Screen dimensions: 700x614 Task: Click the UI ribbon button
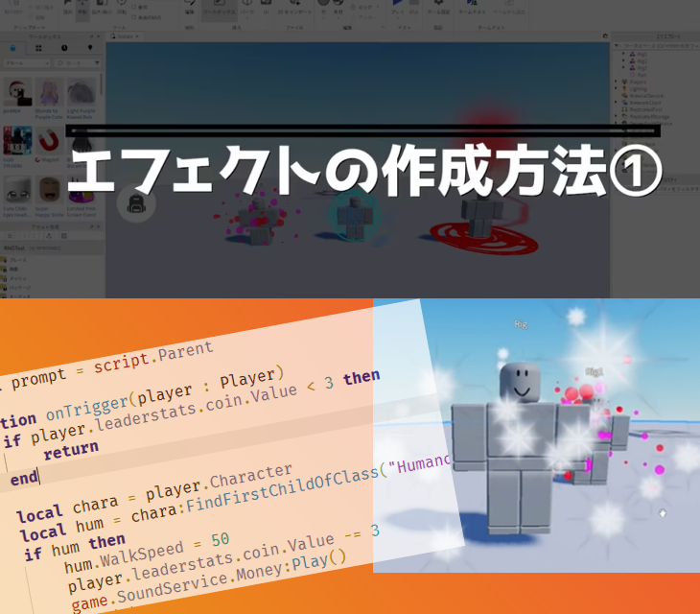click(266, 8)
